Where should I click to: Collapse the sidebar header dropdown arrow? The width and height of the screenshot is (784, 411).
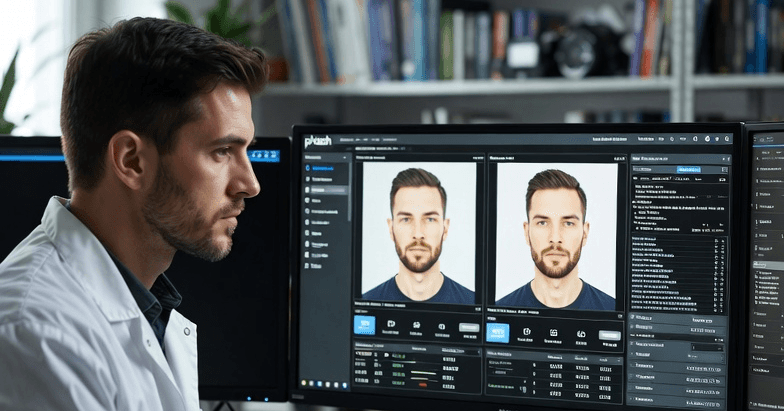tap(344, 158)
